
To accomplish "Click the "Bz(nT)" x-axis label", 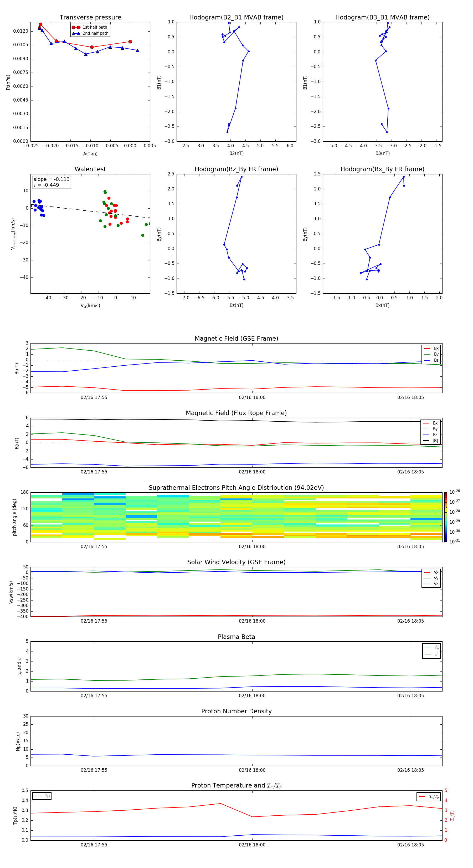I will (236, 305).
